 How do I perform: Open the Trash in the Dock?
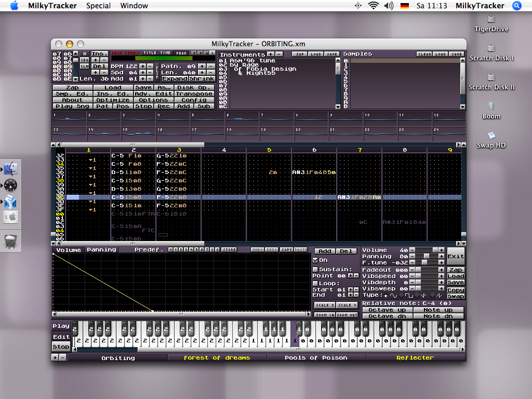pyautogui.click(x=10, y=241)
